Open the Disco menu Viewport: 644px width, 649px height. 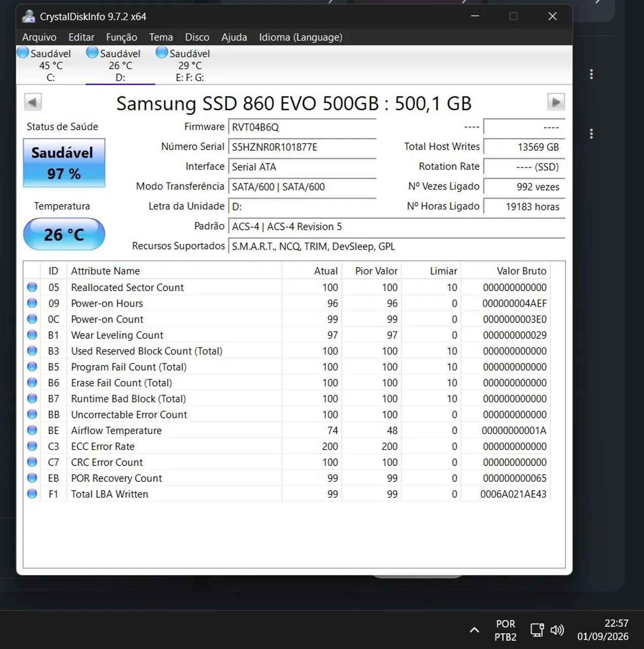coord(197,37)
